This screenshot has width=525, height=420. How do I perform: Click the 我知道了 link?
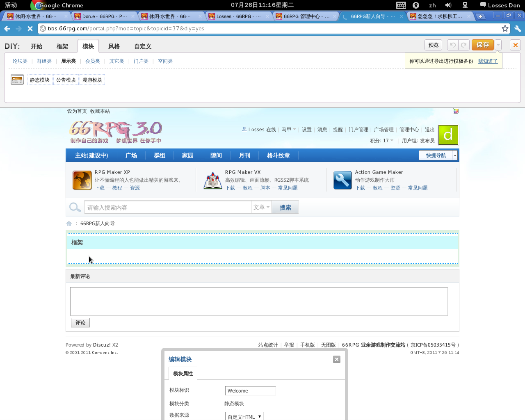click(x=488, y=61)
